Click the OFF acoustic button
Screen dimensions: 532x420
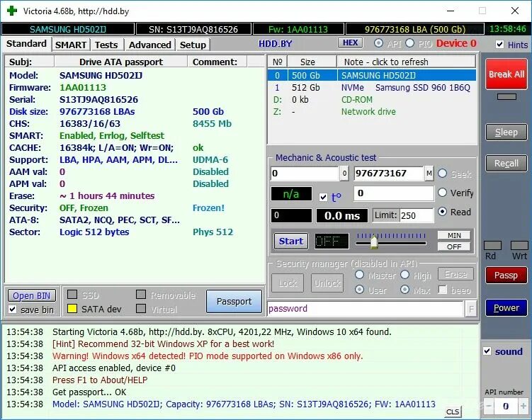click(x=454, y=246)
